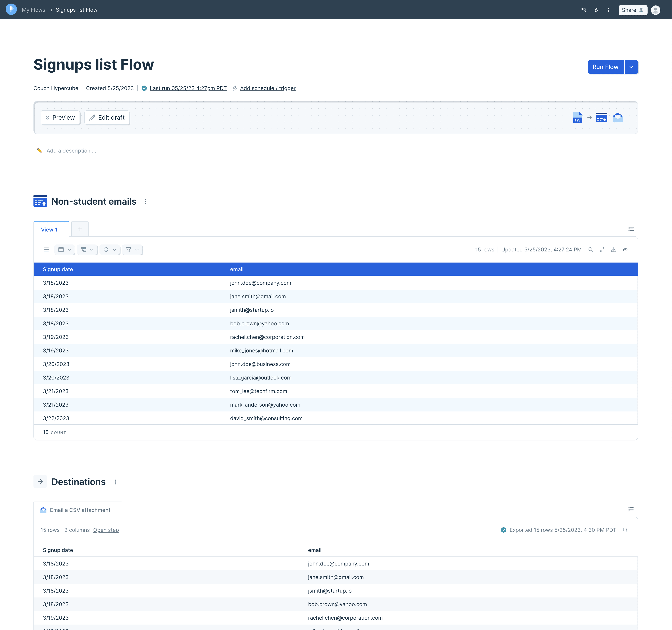Open the sort dropdown in table toolbar
Viewport: 672px width, 630px height.
pos(110,250)
